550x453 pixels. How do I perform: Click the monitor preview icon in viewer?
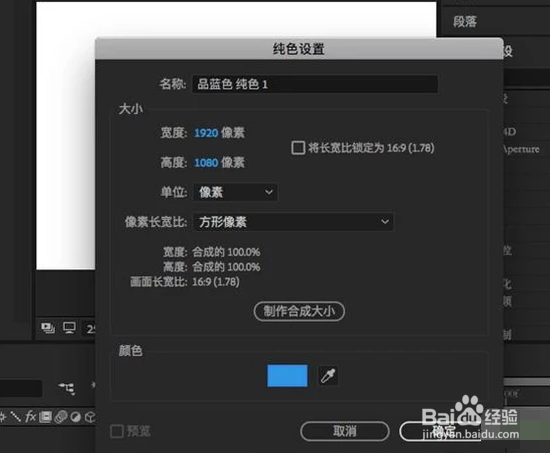[69, 328]
